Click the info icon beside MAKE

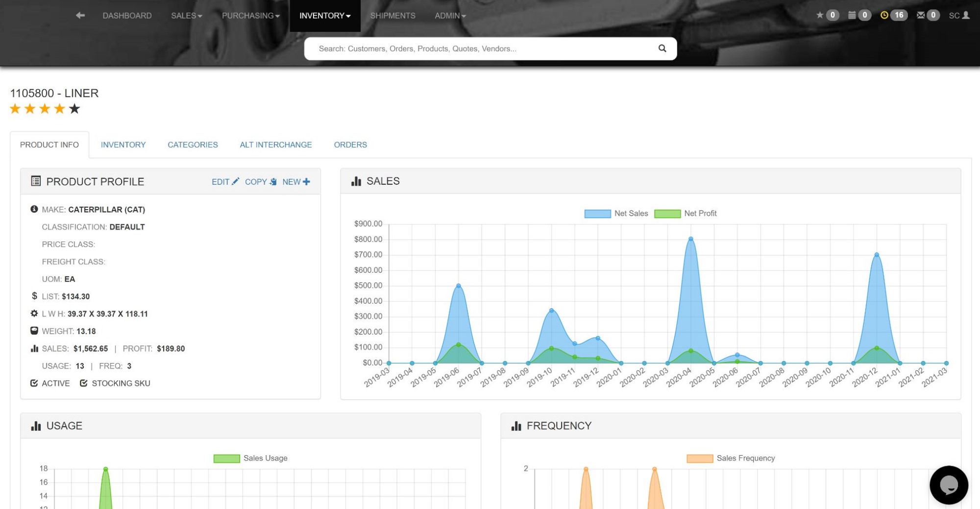(34, 209)
